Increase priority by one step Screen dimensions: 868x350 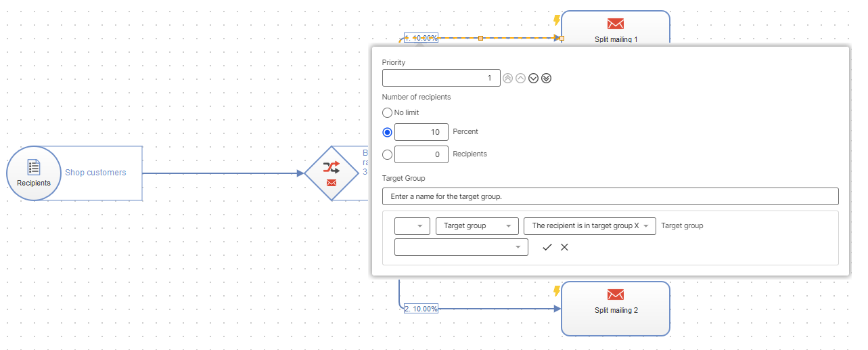coord(520,78)
